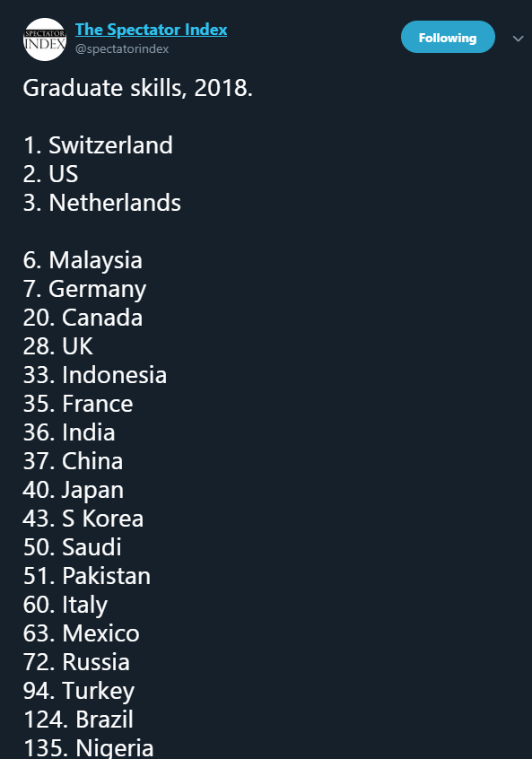
Task: Select the '33. Indonesia' line
Action: pyautogui.click(x=95, y=375)
